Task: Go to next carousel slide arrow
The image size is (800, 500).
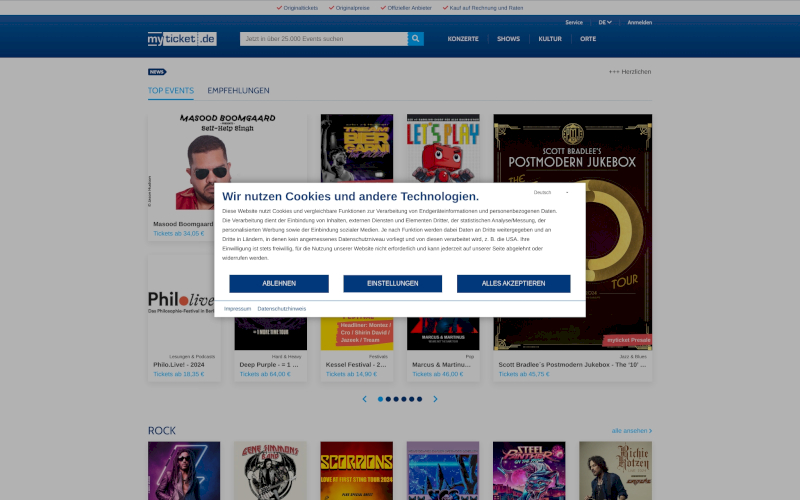Action: (435, 399)
